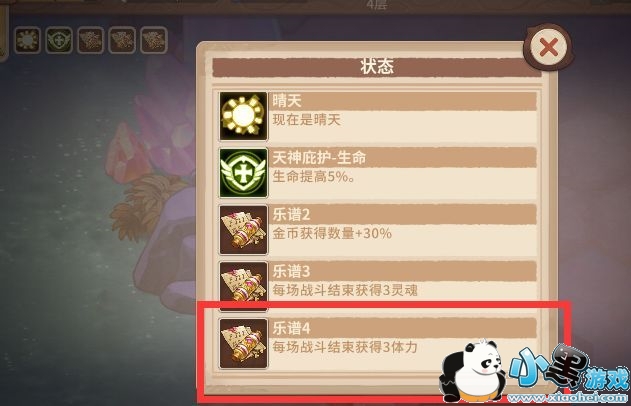Click the 每场战斗结束获得3体力 description
This screenshot has height=406, width=631.
[345, 347]
